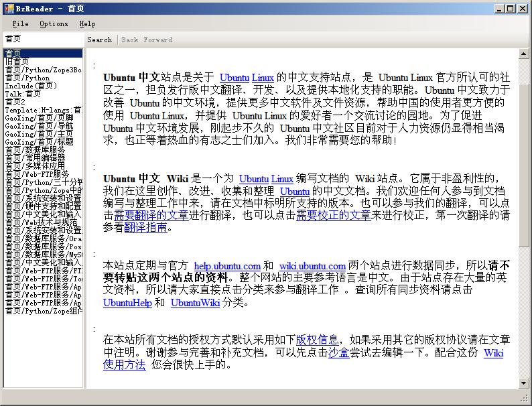Select 首页2 in the results list
Image resolution: width=532 pixels, height=406 pixels.
[43, 102]
